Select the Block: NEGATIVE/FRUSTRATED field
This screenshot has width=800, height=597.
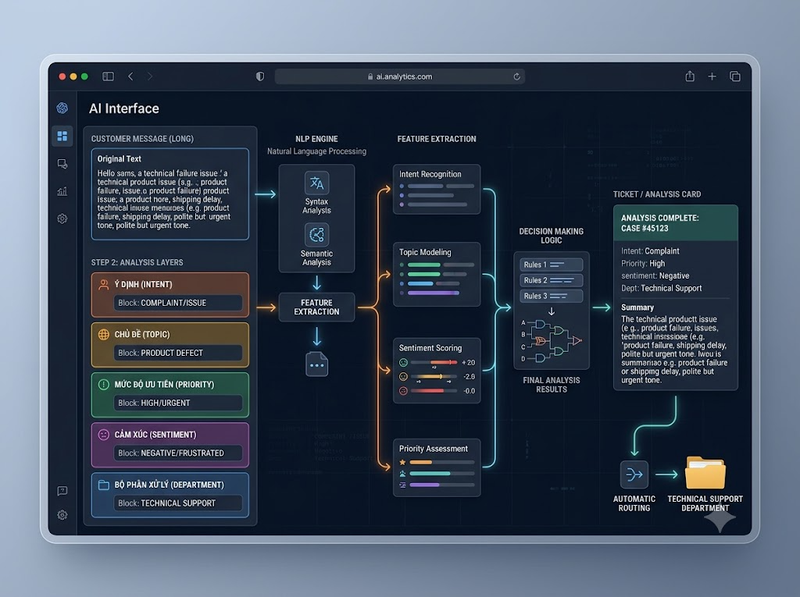point(178,453)
